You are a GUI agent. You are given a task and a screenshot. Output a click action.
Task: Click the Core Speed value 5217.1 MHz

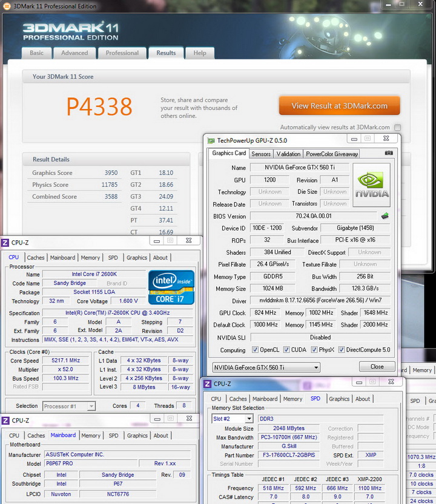[x=65, y=361]
